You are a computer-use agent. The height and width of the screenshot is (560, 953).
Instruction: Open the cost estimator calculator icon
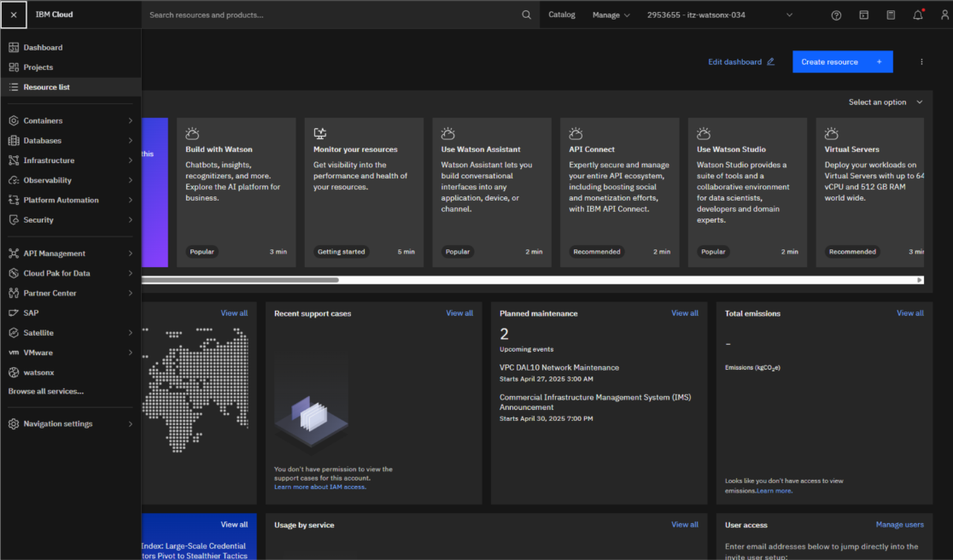[891, 15]
